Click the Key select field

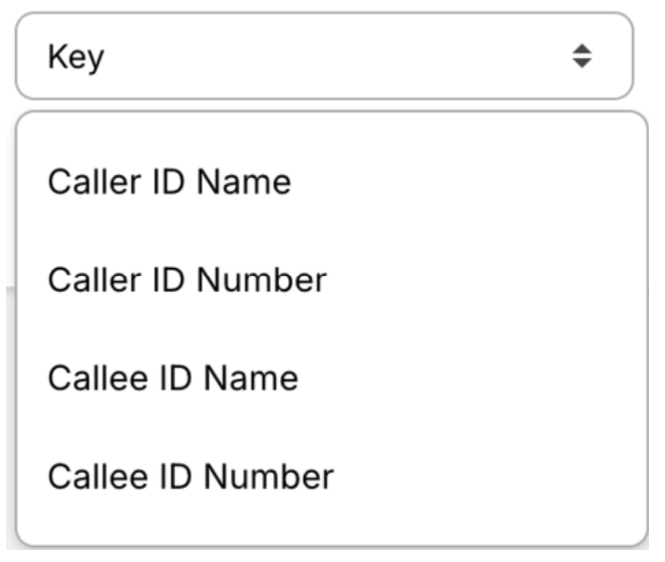(x=325, y=57)
